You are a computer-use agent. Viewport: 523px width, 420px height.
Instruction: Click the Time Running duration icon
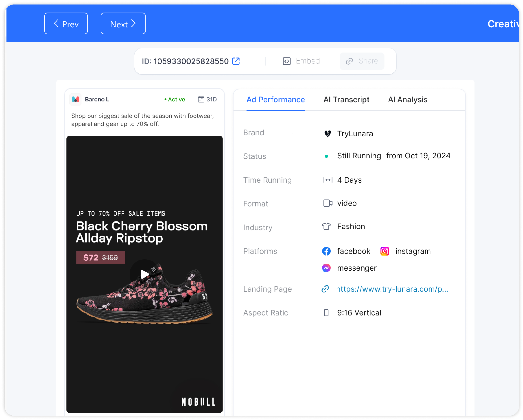[x=328, y=180]
